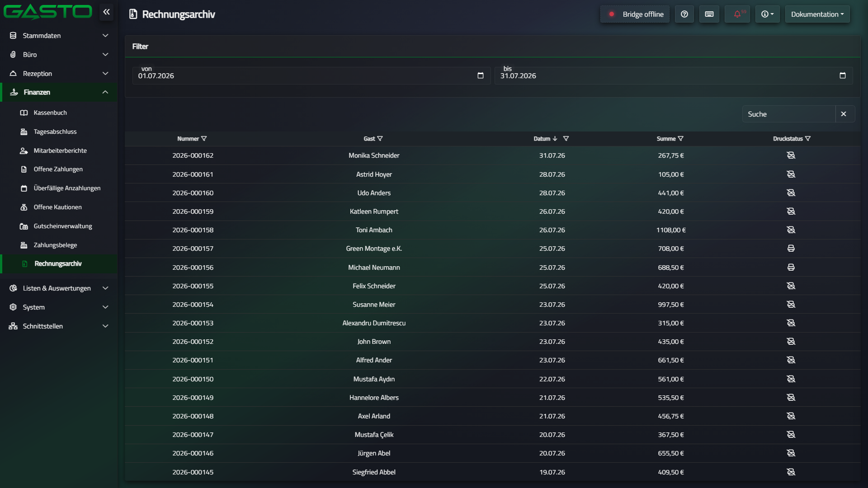868x488 pixels.
Task: Open calendar picker for von date
Action: pos(481,75)
